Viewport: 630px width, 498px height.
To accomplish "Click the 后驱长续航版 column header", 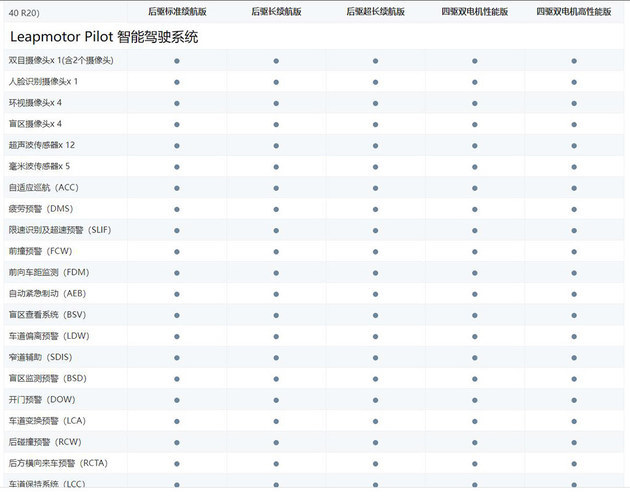I will [276, 12].
